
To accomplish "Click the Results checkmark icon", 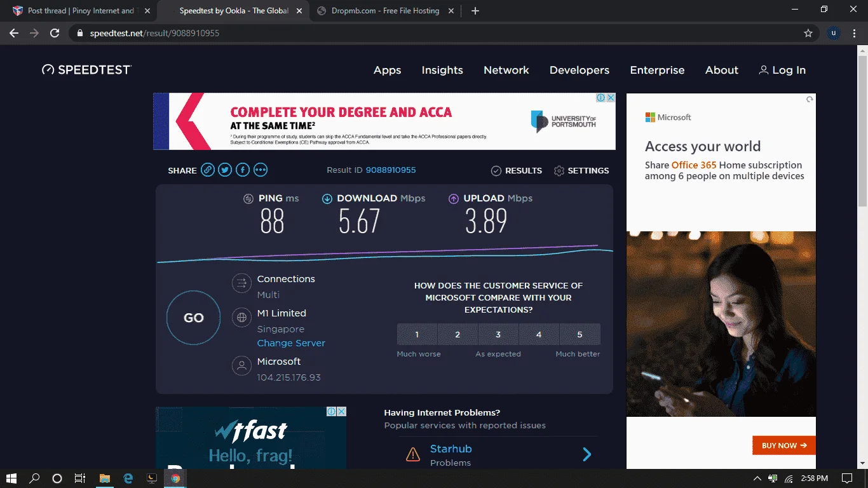I will tap(496, 171).
